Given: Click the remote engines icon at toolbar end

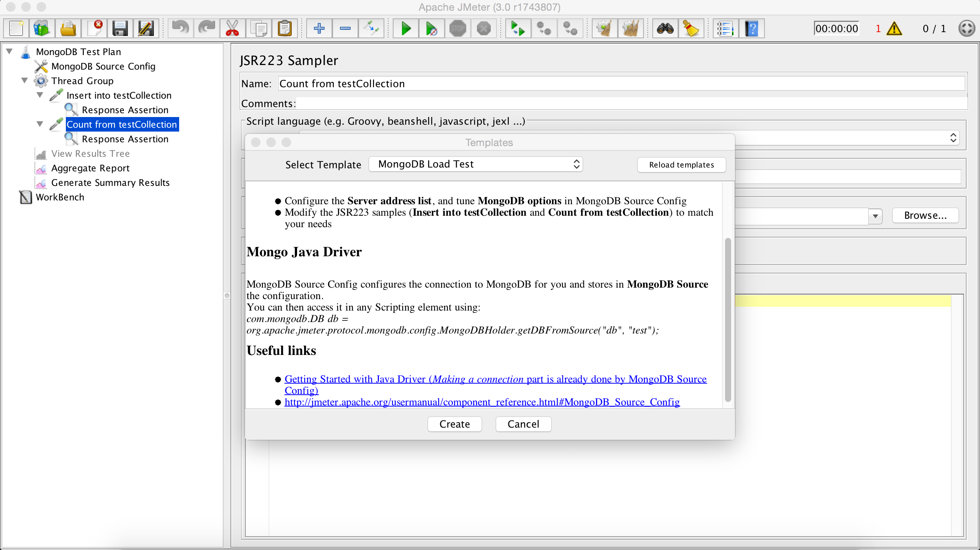Looking at the screenshot, I should (x=967, y=29).
